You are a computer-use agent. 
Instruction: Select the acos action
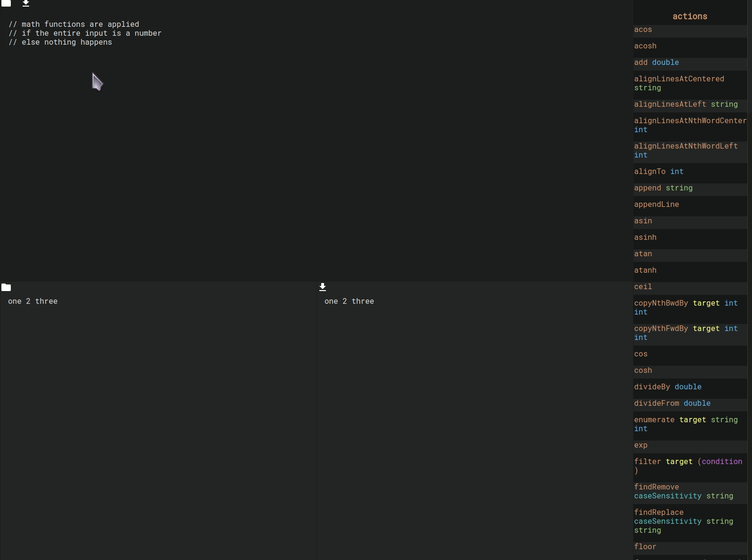click(x=643, y=30)
